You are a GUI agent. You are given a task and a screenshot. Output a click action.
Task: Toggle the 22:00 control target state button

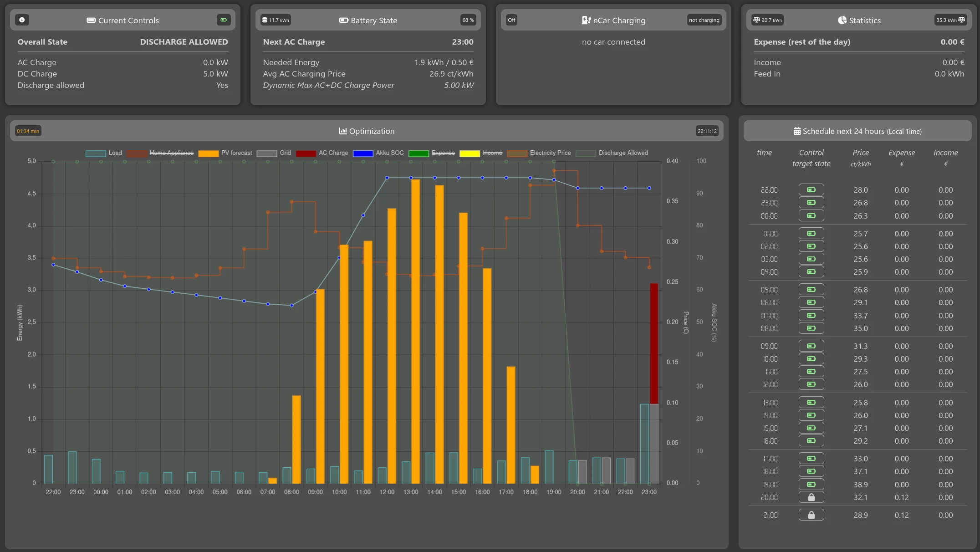pyautogui.click(x=811, y=190)
